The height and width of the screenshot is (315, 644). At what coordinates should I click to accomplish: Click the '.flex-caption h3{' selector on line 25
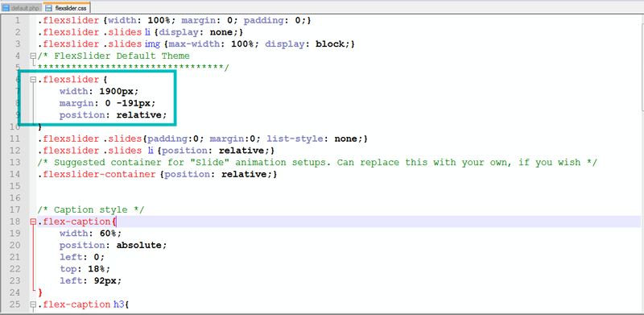pos(84,305)
